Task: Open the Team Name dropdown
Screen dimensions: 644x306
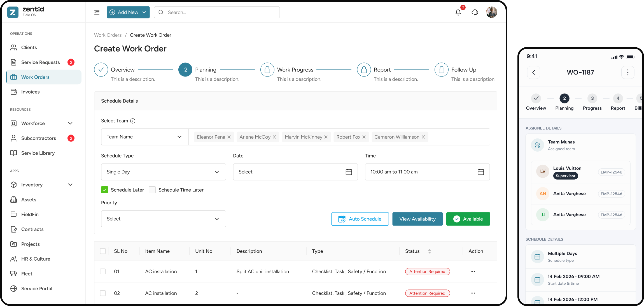Action: click(x=144, y=137)
